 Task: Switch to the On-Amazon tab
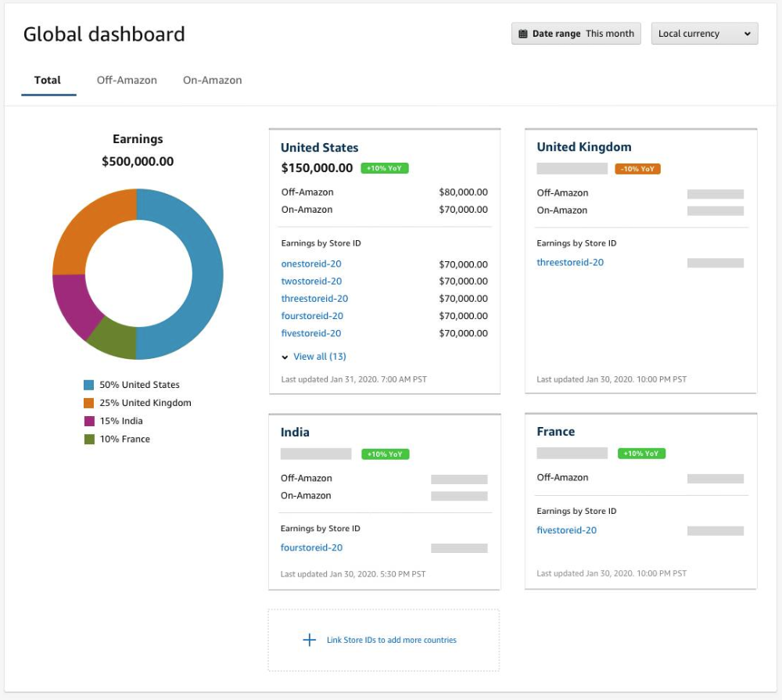pyautogui.click(x=212, y=80)
